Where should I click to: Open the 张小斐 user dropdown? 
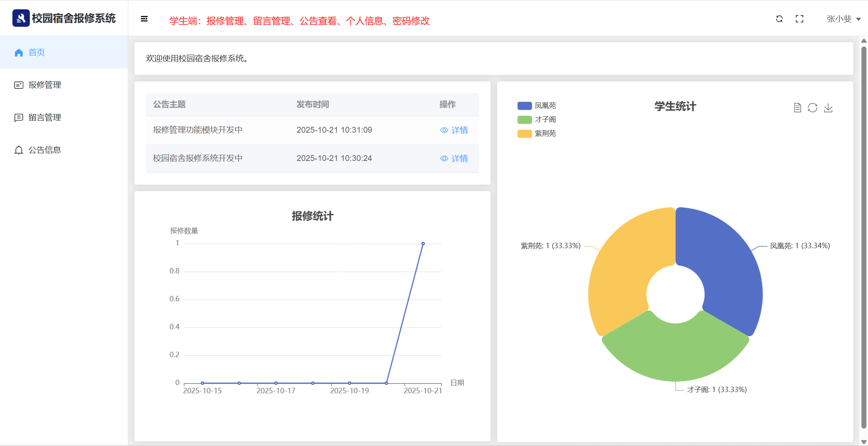839,19
